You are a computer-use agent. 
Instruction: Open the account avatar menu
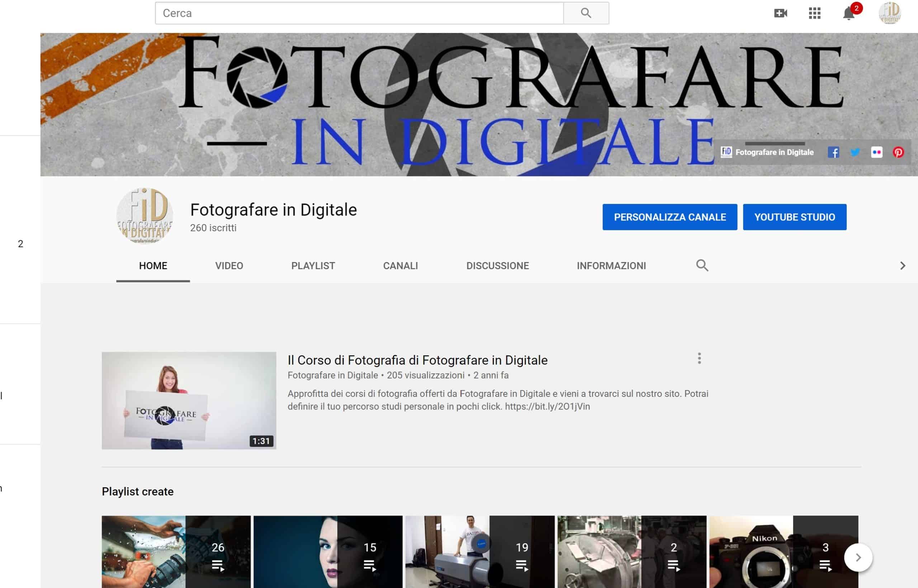tap(890, 13)
